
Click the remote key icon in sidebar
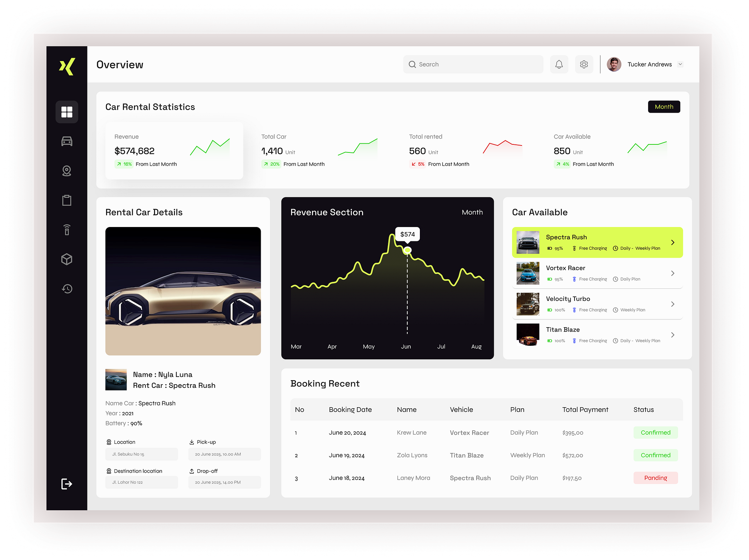coord(67,230)
